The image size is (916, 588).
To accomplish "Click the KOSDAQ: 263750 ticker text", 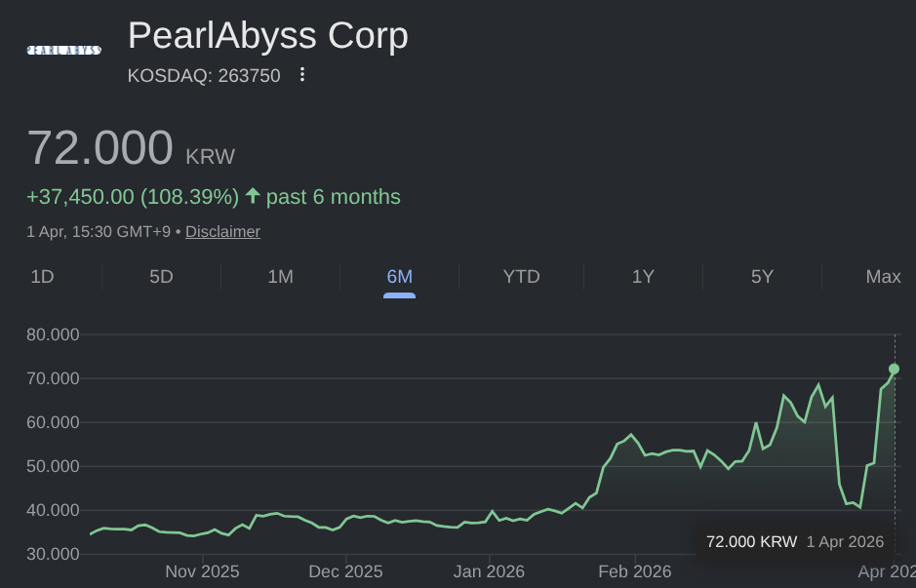I will [x=204, y=76].
